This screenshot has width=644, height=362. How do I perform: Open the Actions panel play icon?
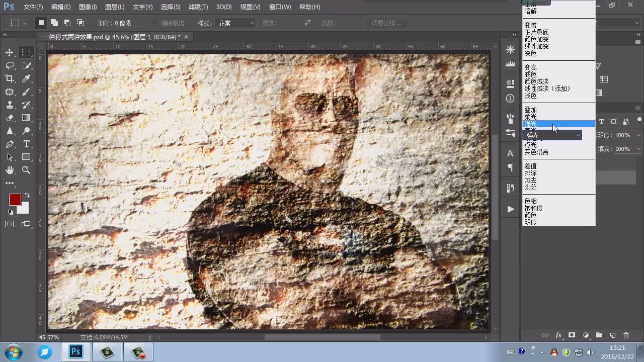[x=510, y=209]
